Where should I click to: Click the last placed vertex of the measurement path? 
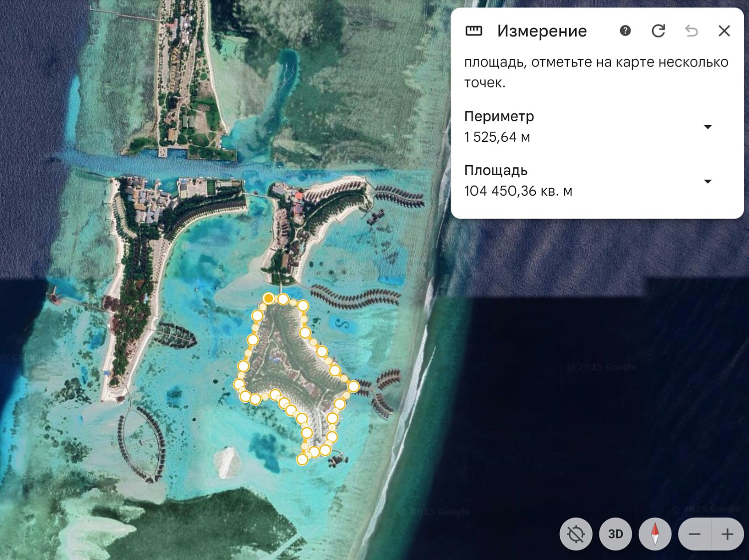click(x=302, y=459)
